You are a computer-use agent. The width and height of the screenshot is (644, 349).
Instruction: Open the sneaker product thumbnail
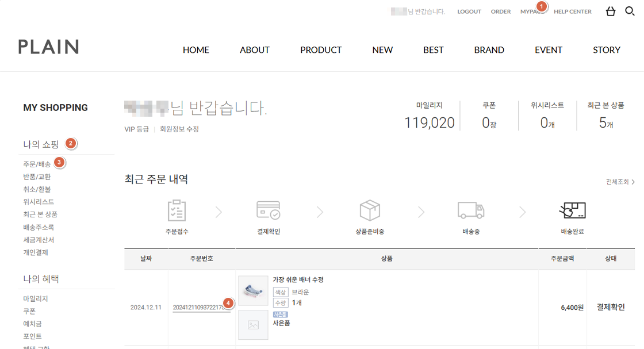[253, 291]
